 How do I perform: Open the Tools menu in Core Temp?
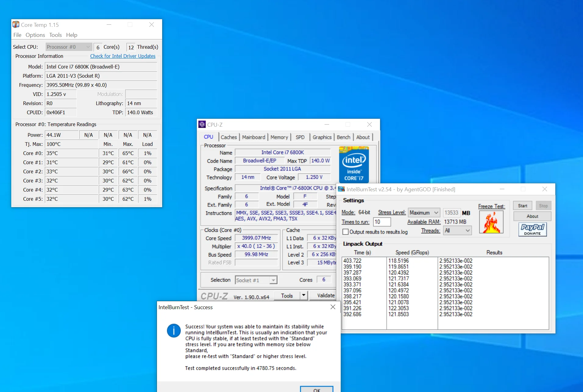55,35
